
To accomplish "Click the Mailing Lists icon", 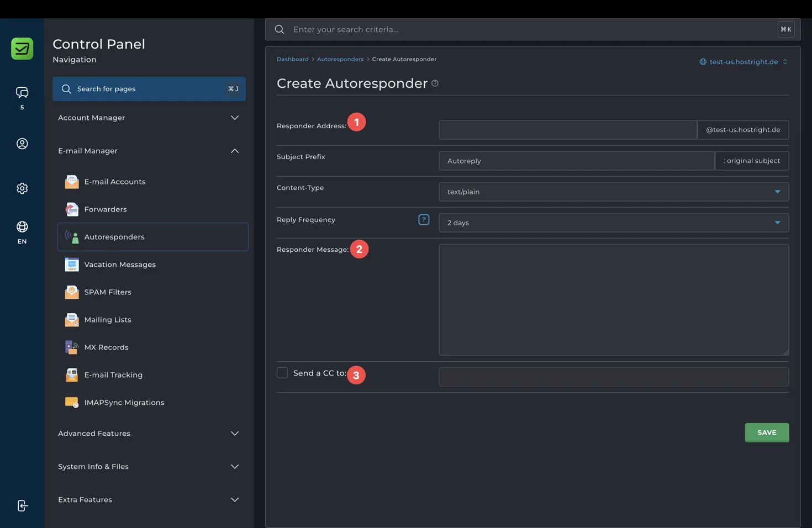I will [72, 320].
